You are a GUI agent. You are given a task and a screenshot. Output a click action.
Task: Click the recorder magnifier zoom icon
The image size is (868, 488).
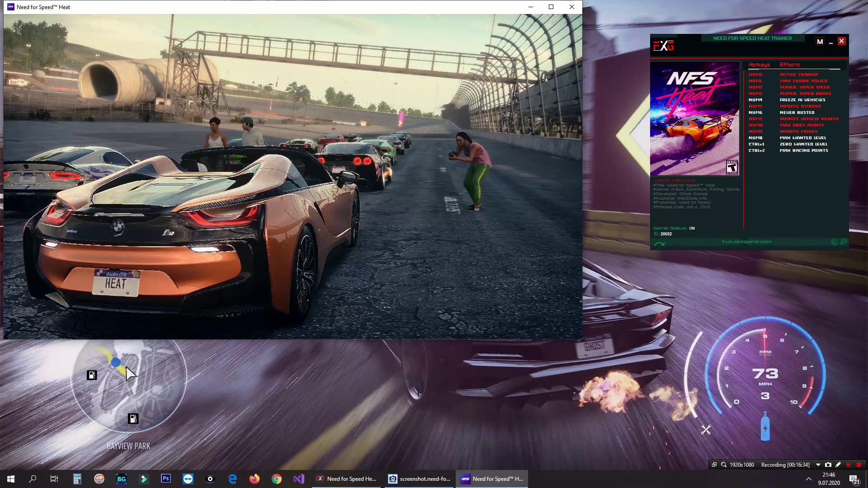tap(723, 465)
